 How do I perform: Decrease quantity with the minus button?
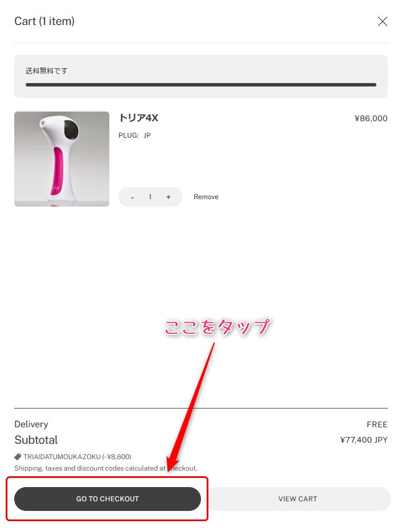pos(133,197)
